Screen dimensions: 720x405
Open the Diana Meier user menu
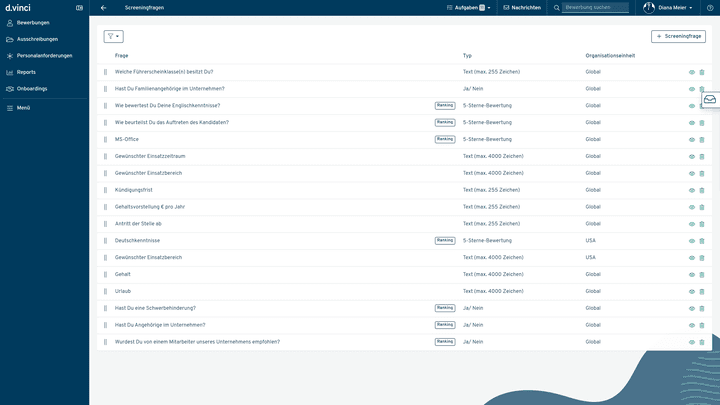pyautogui.click(x=669, y=7)
